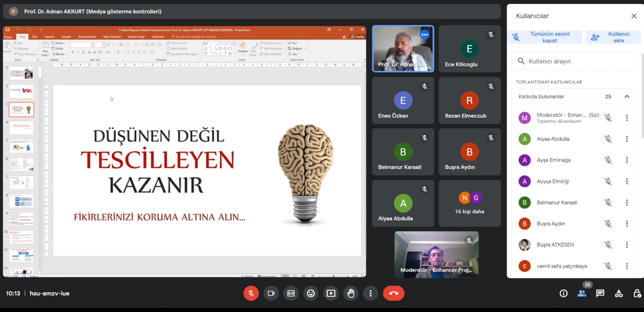Select slide 4 thumbnail in slide panel
The height and width of the screenshot is (312, 644).
[22, 128]
